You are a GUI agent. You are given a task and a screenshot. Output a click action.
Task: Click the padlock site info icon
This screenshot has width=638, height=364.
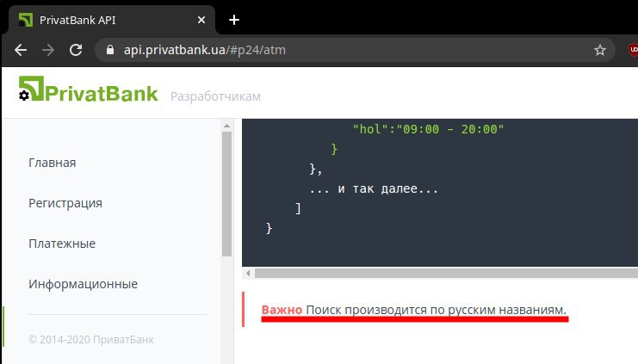point(110,50)
